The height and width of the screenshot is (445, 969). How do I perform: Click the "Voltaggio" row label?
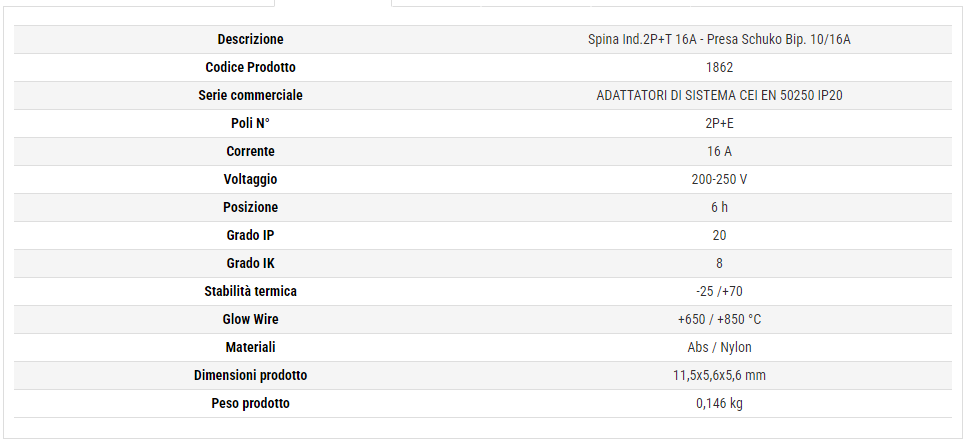coord(250,179)
